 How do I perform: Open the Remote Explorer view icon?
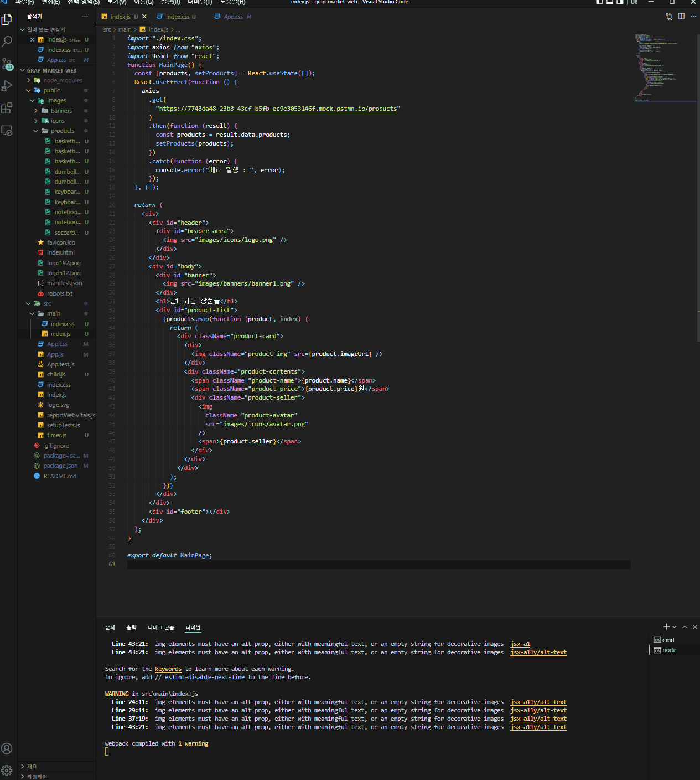pyautogui.click(x=7, y=131)
